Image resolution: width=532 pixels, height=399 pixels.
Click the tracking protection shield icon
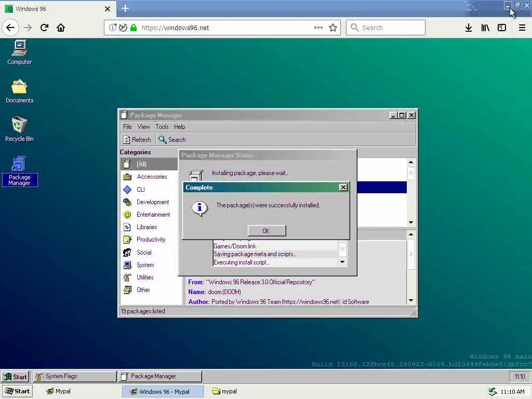click(x=123, y=28)
